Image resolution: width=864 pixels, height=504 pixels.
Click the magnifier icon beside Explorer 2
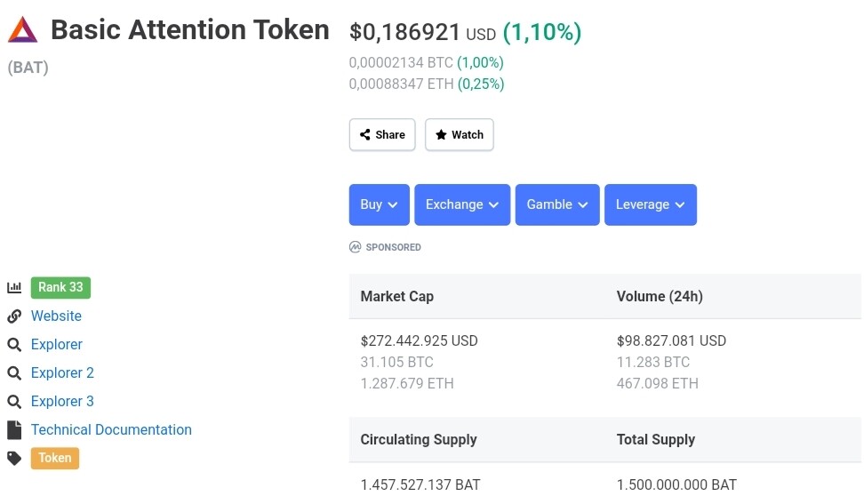pyautogui.click(x=14, y=373)
